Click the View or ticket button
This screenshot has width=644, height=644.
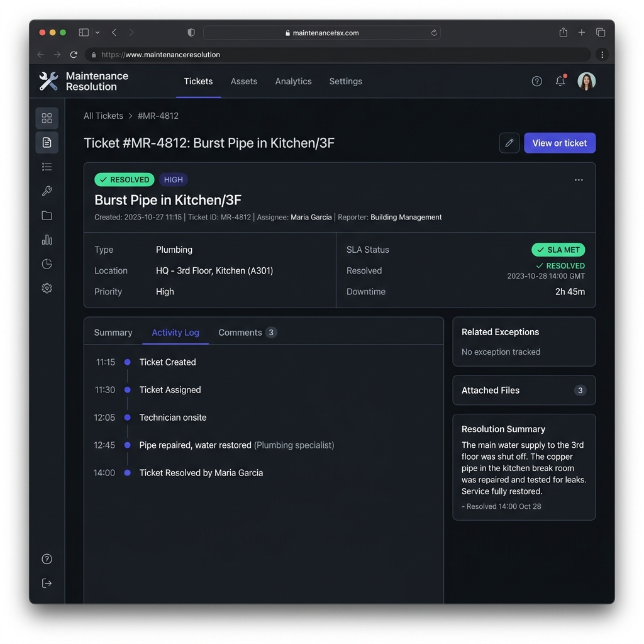(560, 143)
